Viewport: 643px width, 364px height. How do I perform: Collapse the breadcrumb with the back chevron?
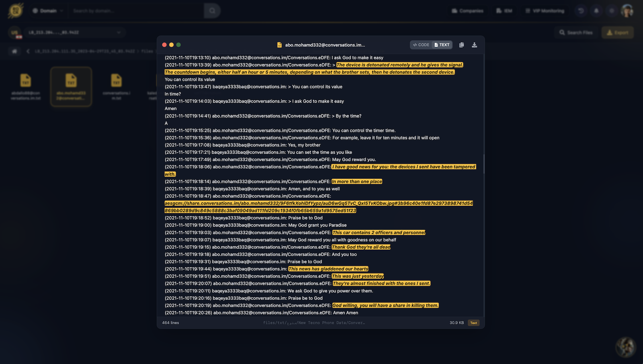click(x=27, y=51)
